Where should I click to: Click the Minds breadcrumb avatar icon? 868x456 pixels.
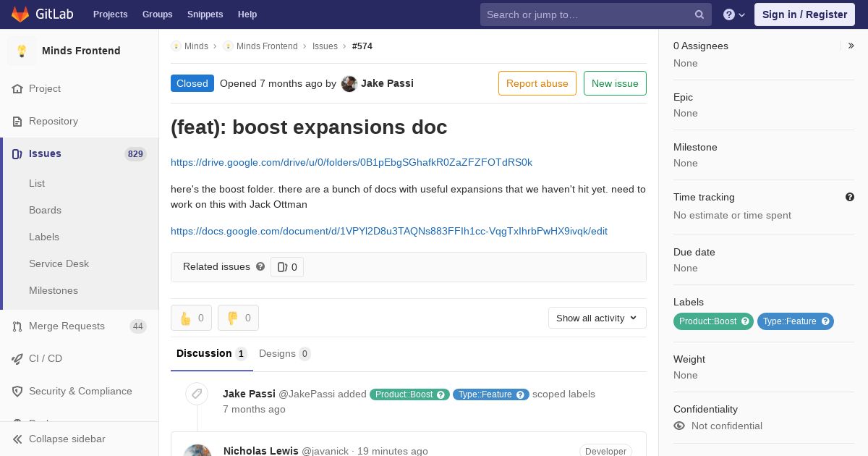tap(176, 46)
